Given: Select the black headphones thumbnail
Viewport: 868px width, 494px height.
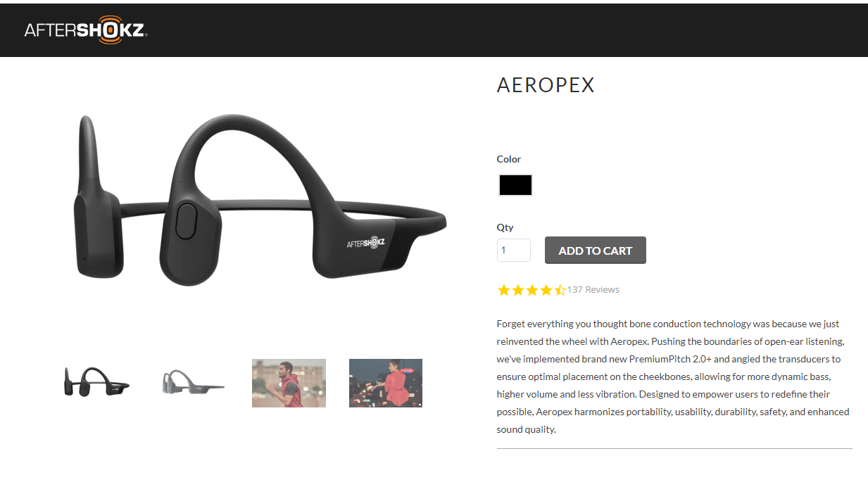Looking at the screenshot, I should point(96,382).
